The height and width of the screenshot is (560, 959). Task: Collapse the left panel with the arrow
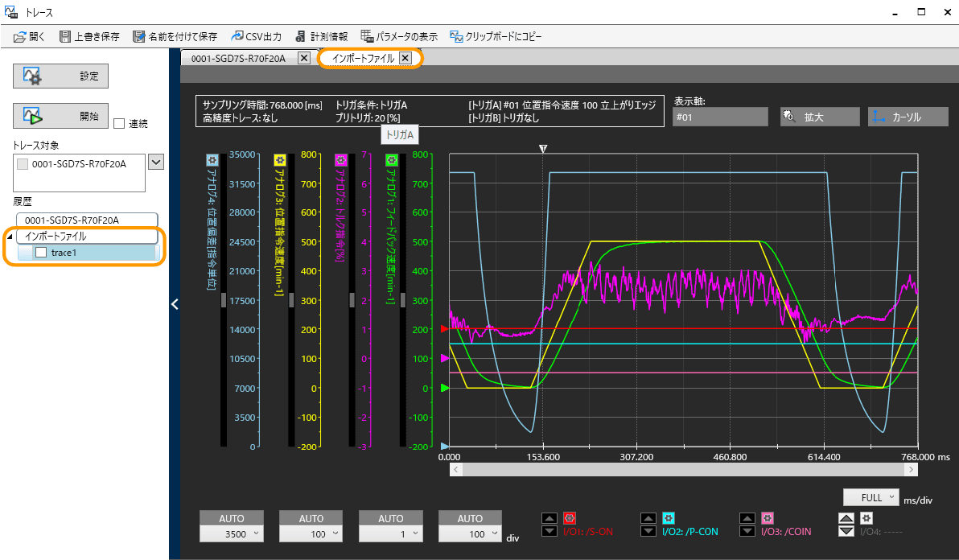[175, 303]
